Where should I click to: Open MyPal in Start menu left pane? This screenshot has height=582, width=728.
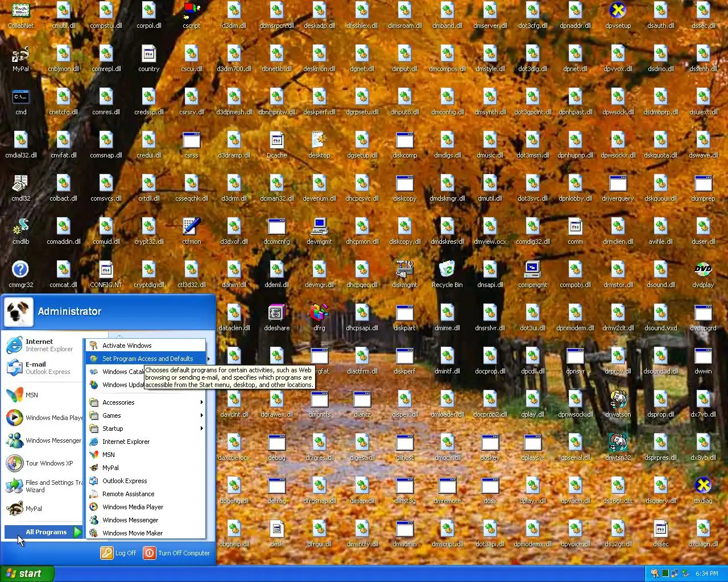pyautogui.click(x=44, y=509)
